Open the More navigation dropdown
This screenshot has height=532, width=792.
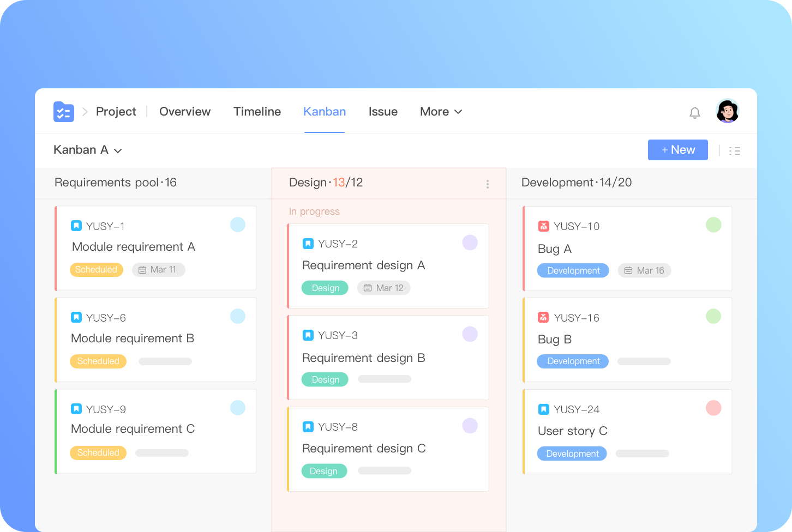(441, 112)
